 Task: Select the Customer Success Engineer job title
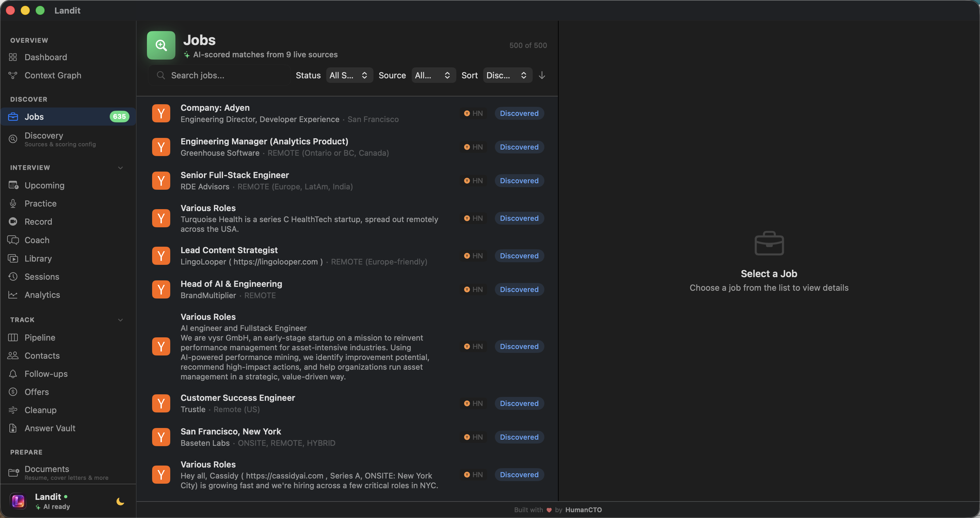tap(238, 398)
